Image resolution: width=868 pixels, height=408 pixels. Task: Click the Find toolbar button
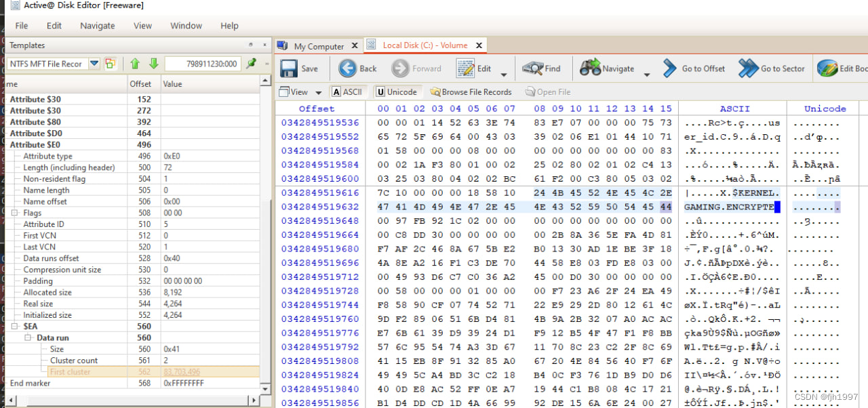[x=541, y=68]
